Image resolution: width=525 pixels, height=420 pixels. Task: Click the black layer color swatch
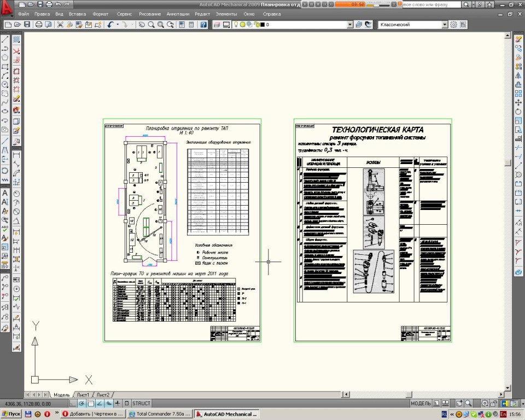262,25
